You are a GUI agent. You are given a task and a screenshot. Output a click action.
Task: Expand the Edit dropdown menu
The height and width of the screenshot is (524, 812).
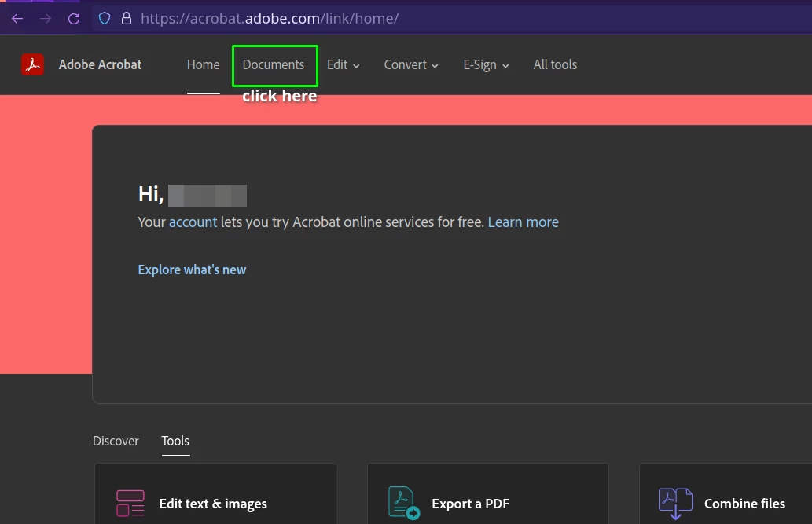(x=343, y=64)
